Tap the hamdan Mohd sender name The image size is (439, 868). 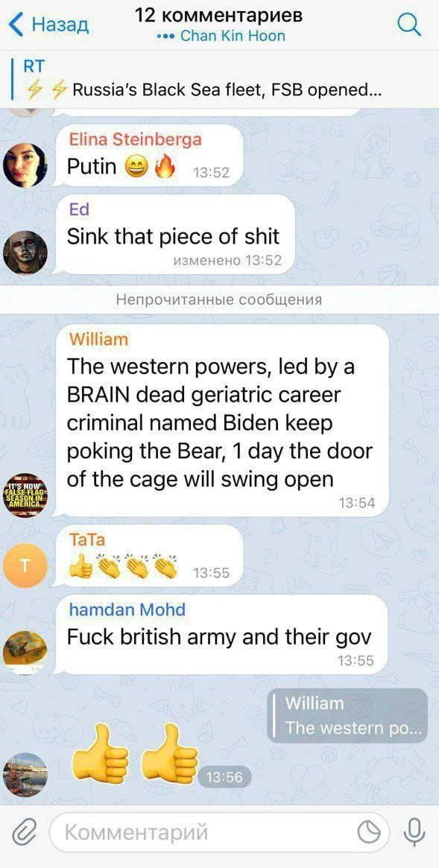pos(127,609)
